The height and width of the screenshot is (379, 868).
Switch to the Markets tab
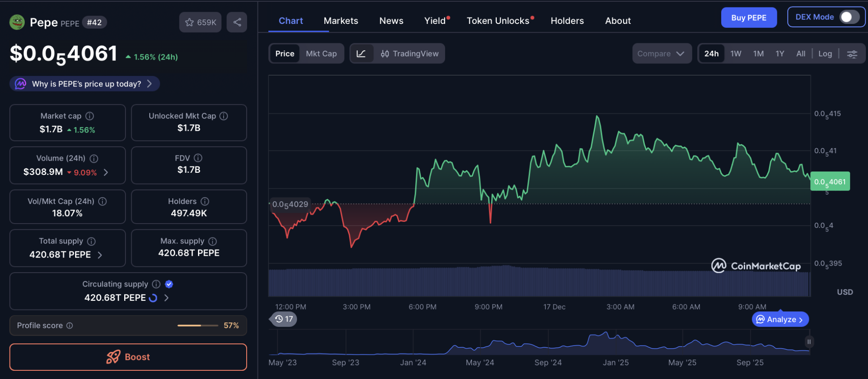341,21
